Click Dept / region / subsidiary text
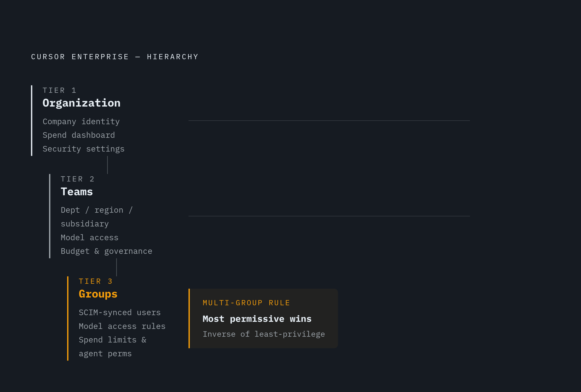Image resolution: width=581 pixels, height=392 pixels. pyautogui.click(x=97, y=217)
